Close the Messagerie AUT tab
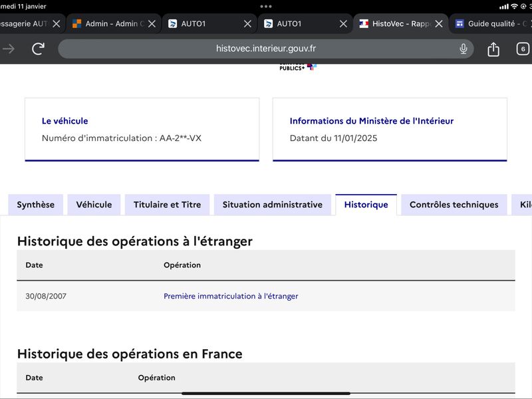This screenshot has height=399, width=532. [x=57, y=24]
